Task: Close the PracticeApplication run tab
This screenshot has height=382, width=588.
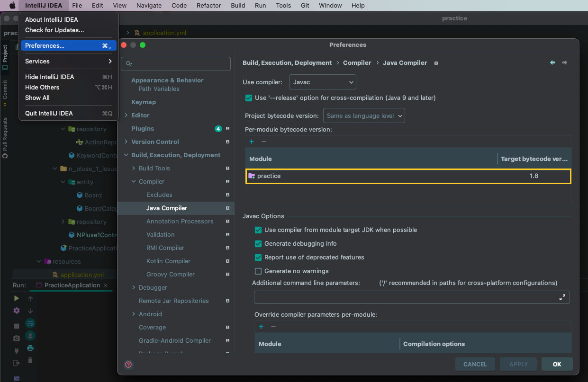Action: pos(106,285)
